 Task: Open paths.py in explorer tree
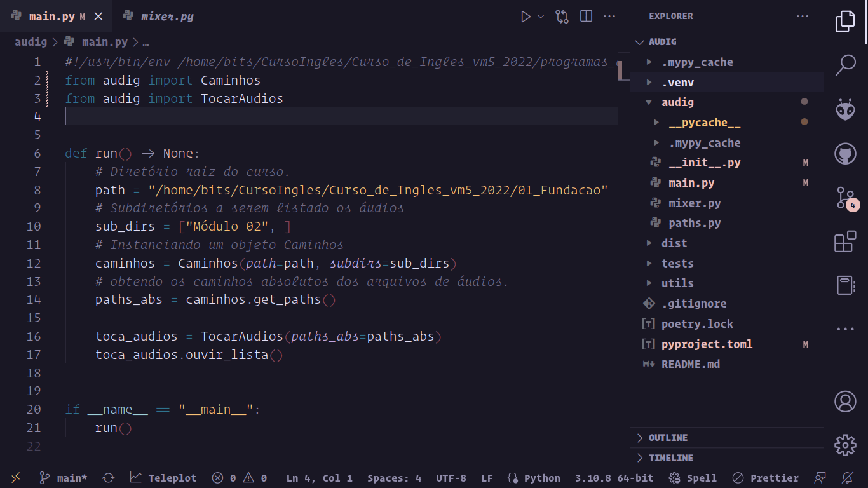726,223
